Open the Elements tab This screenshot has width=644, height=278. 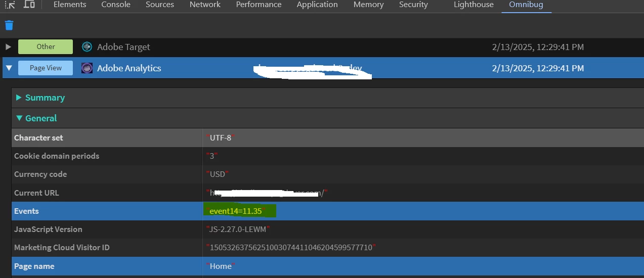click(x=70, y=5)
